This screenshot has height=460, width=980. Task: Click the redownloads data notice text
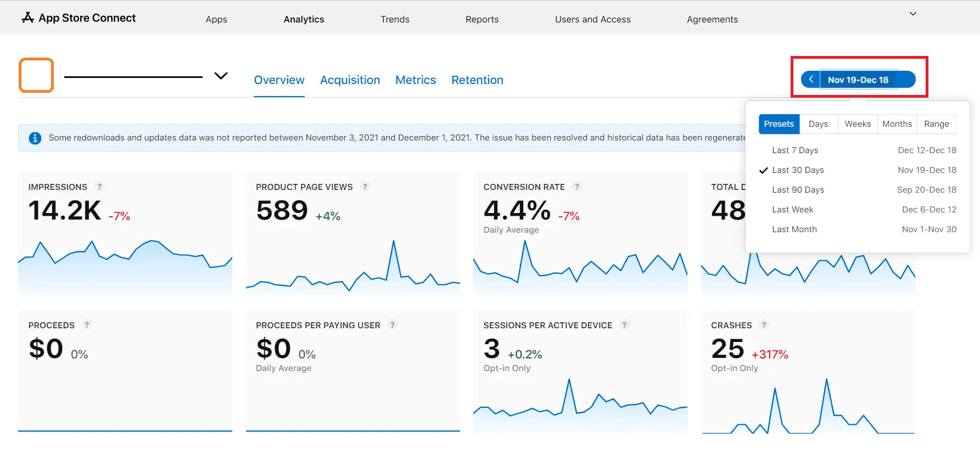click(x=396, y=138)
